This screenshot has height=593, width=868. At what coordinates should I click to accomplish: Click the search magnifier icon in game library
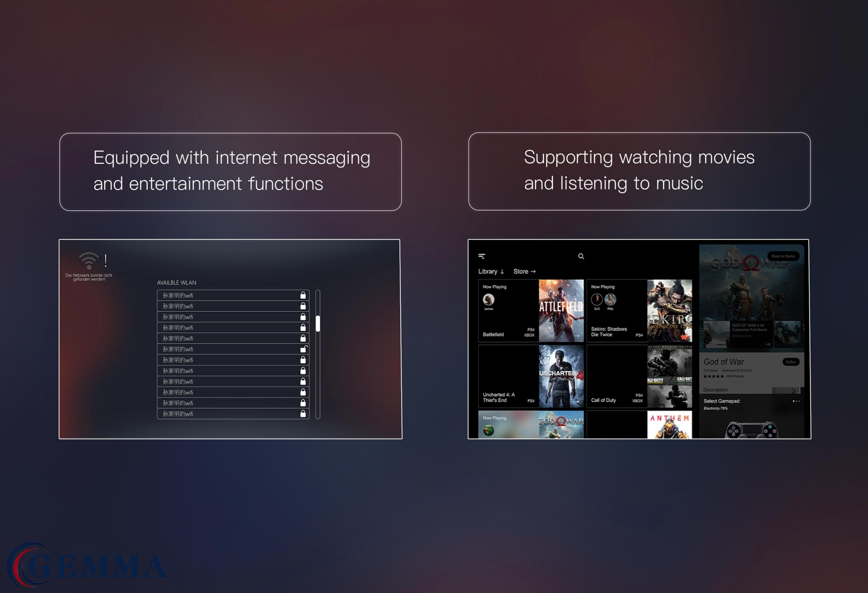[x=581, y=257]
